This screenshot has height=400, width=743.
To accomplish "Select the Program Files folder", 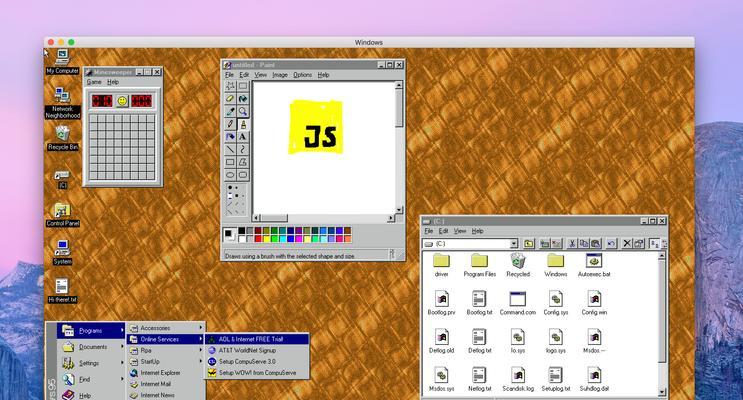I will pos(480,265).
